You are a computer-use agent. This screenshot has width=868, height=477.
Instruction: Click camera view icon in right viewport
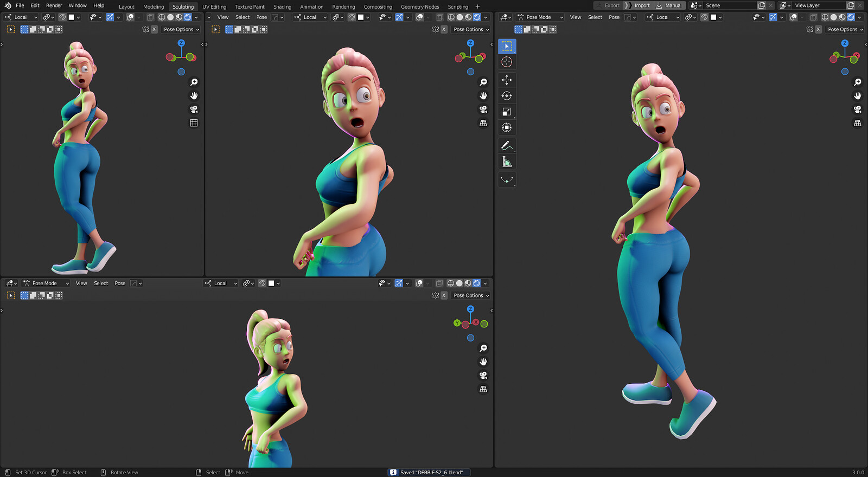click(858, 109)
